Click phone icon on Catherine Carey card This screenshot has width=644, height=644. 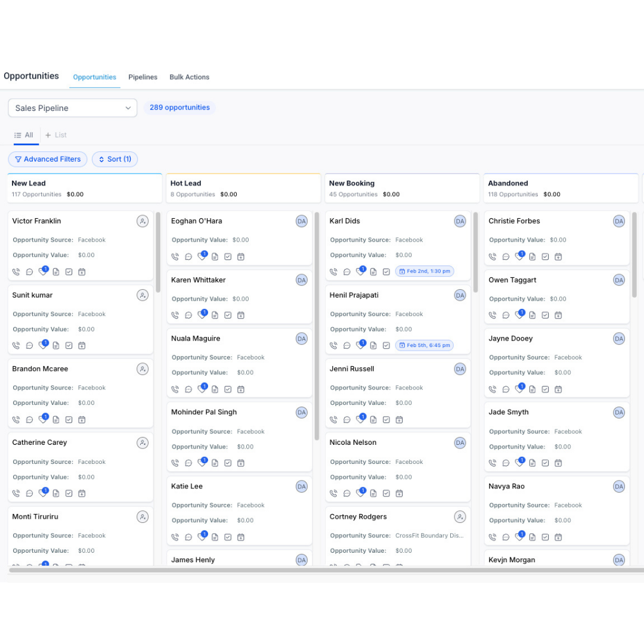pyautogui.click(x=16, y=493)
